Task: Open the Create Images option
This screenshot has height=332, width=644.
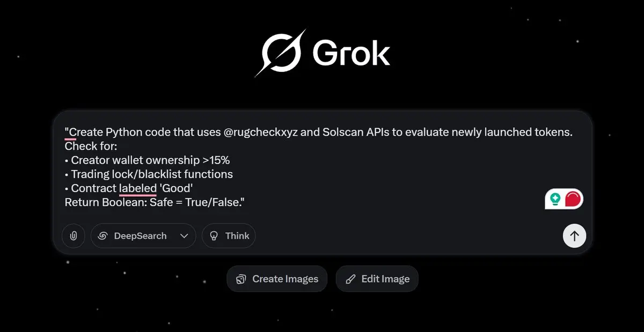Action: coord(277,279)
